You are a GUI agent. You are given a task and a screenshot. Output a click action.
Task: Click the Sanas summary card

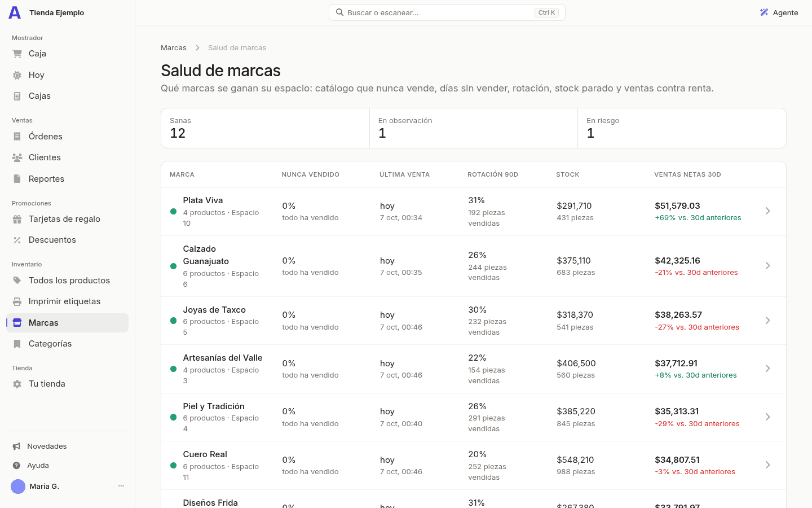click(265, 128)
